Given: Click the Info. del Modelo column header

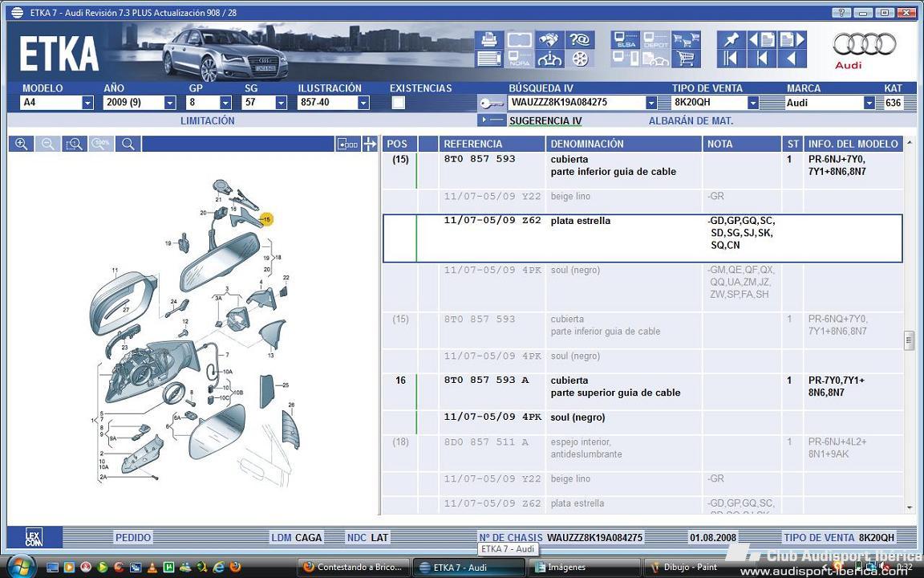Looking at the screenshot, I should pyautogui.click(x=853, y=144).
